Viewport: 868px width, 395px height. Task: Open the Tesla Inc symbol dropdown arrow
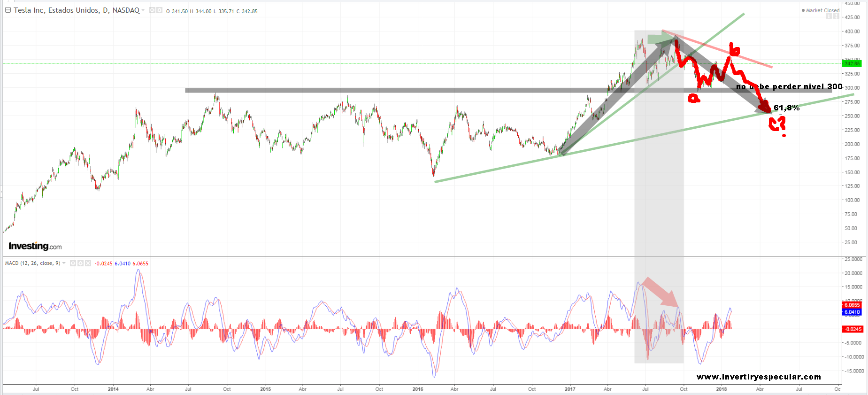coord(143,10)
